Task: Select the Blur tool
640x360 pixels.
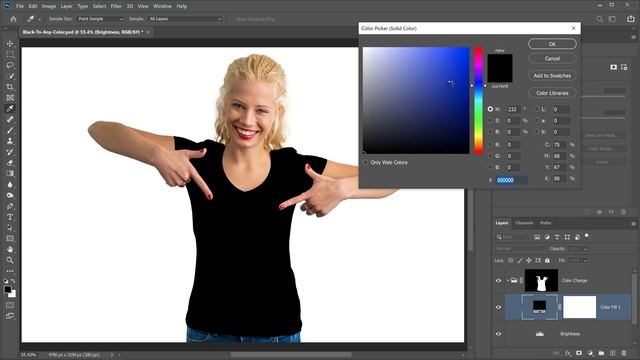Action: pyautogui.click(x=10, y=184)
